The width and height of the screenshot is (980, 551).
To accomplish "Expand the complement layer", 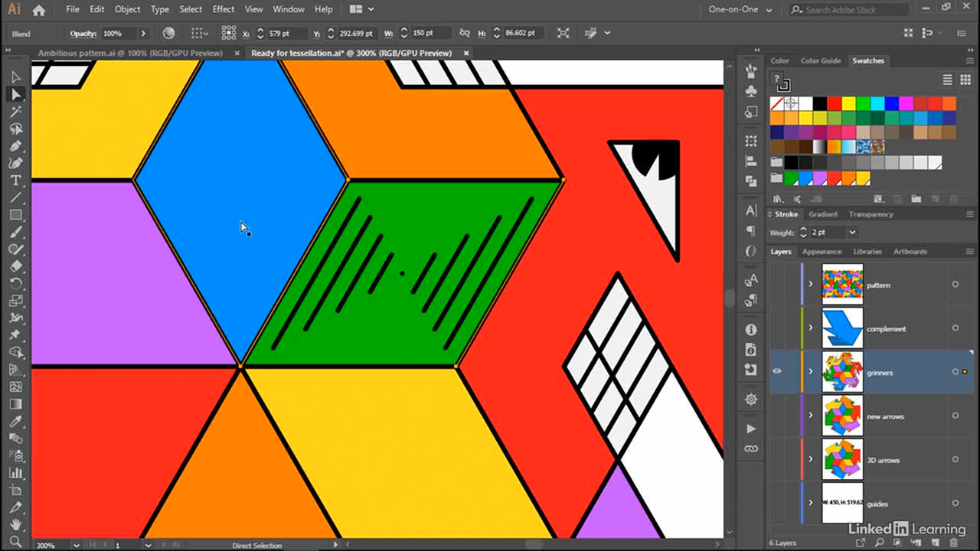I will 811,328.
